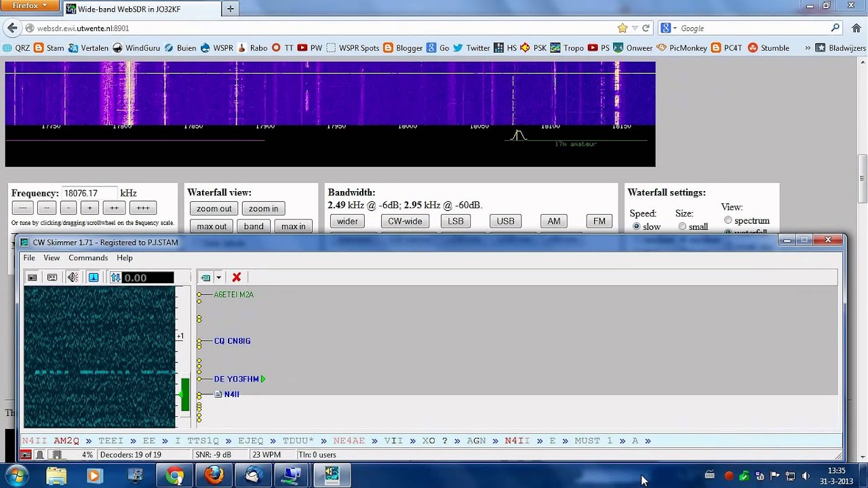Open Help menu in CW Skimmer
The image size is (868, 488).
(124, 258)
